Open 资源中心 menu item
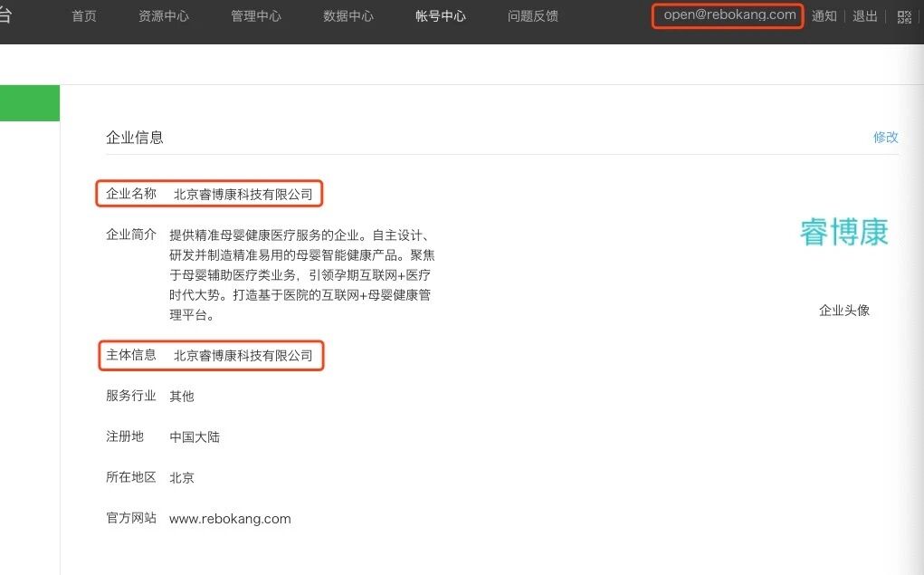This screenshot has height=575, width=924. [x=164, y=16]
